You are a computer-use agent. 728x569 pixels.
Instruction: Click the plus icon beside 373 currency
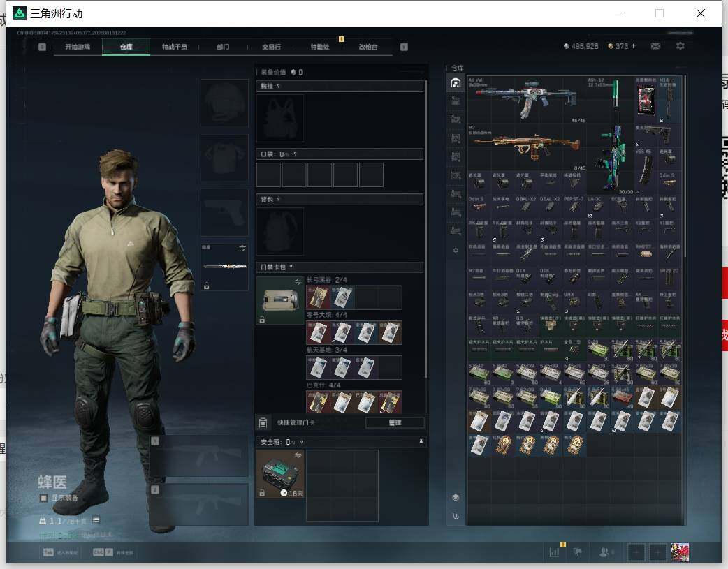click(x=633, y=46)
